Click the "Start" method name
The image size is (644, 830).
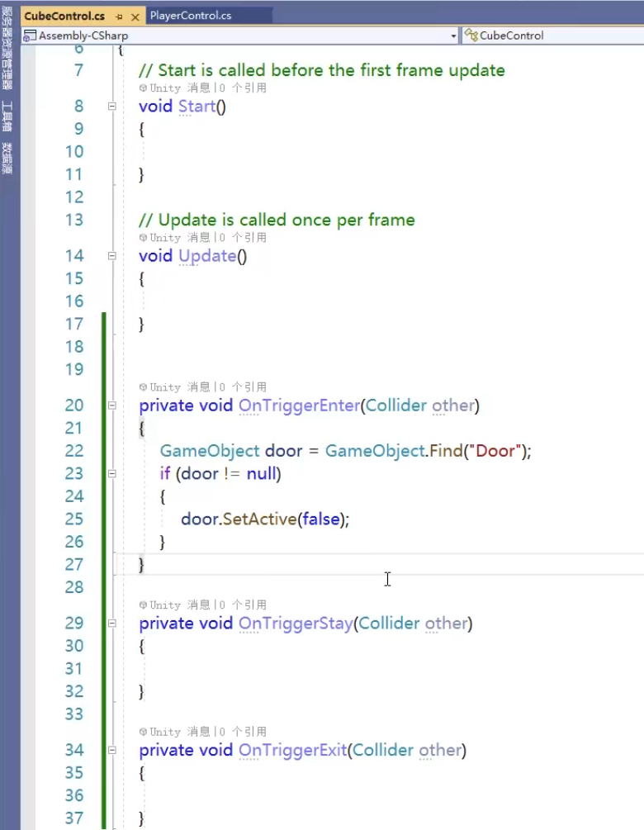click(197, 107)
